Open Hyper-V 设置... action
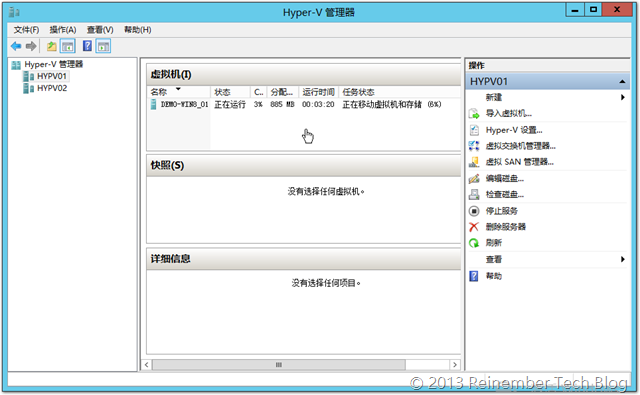This screenshot has width=640, height=395. point(514,130)
